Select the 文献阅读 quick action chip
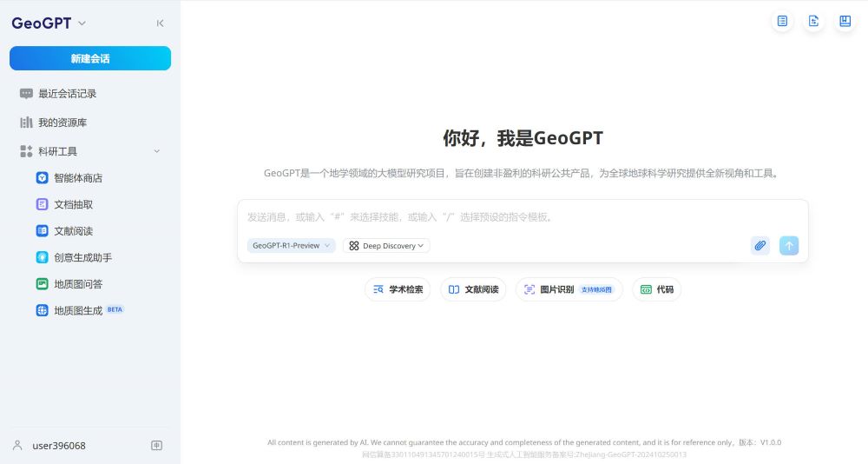Screen dimensions: 868x464 (x=473, y=289)
